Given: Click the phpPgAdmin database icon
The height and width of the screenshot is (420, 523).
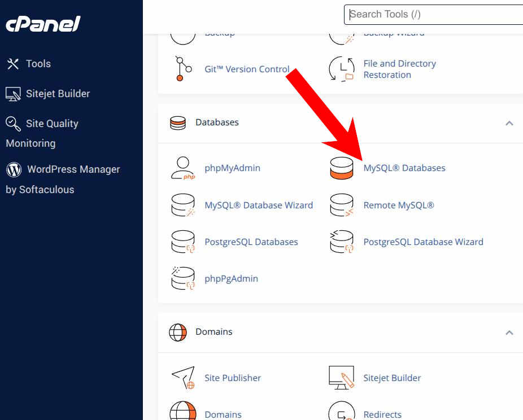Looking at the screenshot, I should [x=183, y=278].
